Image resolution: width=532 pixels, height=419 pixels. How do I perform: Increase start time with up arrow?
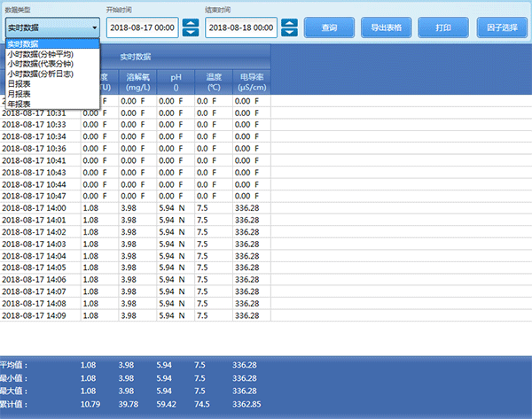191,23
